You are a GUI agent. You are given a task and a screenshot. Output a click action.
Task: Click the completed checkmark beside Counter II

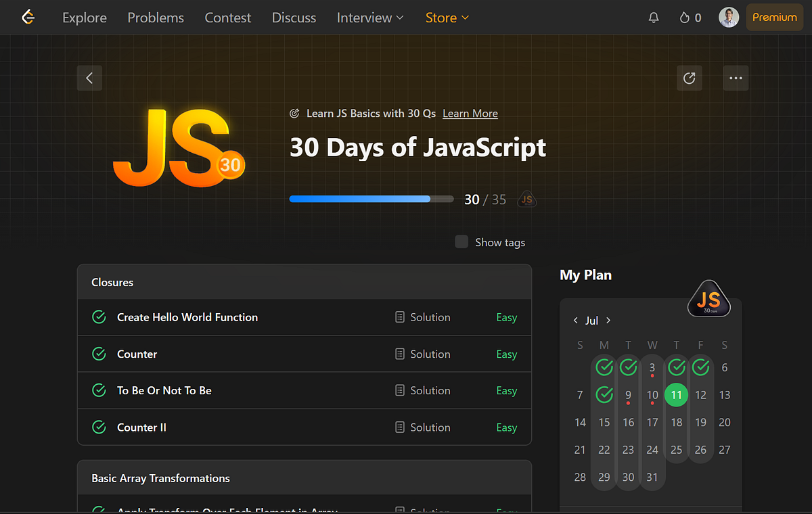(x=99, y=427)
